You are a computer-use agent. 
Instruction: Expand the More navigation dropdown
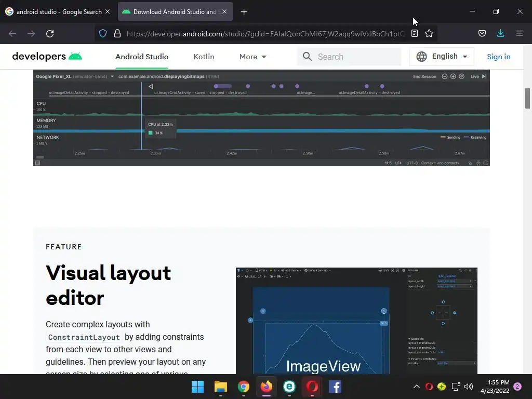click(x=253, y=57)
